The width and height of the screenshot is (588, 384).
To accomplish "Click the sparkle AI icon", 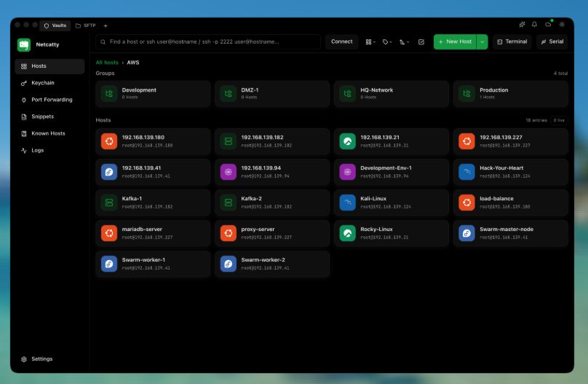I will 522,24.
